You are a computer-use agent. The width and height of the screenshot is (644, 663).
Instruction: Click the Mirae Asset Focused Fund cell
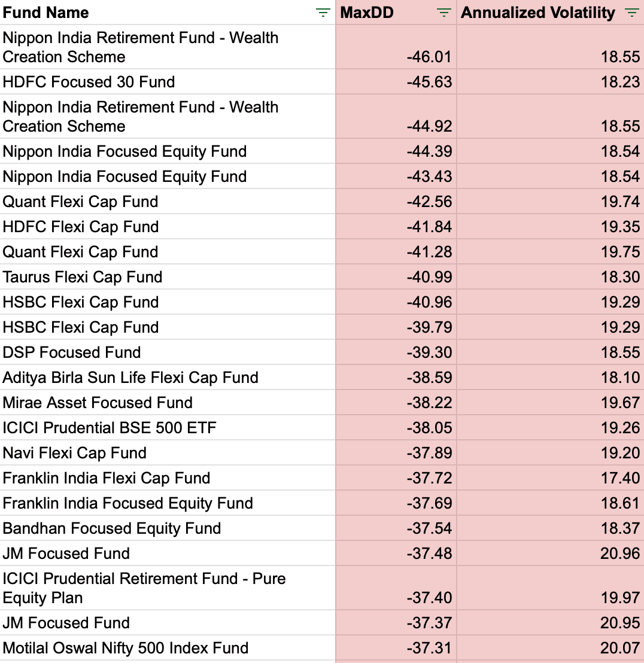(x=98, y=403)
